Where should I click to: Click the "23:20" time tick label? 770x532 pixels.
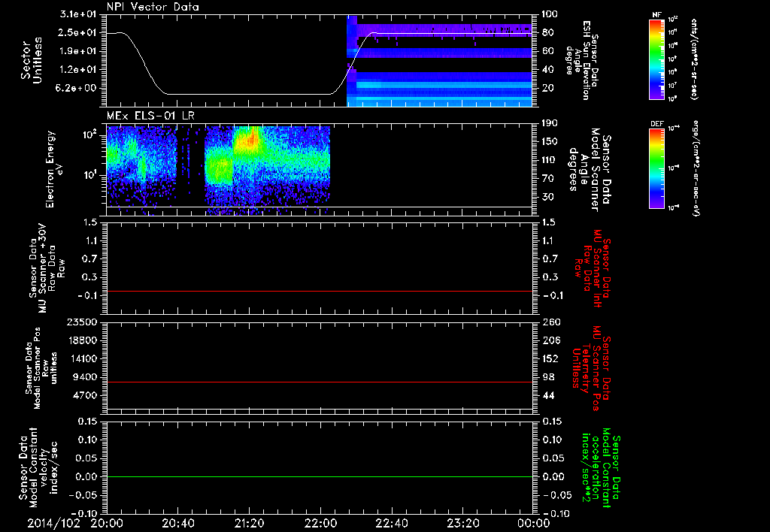462,523
